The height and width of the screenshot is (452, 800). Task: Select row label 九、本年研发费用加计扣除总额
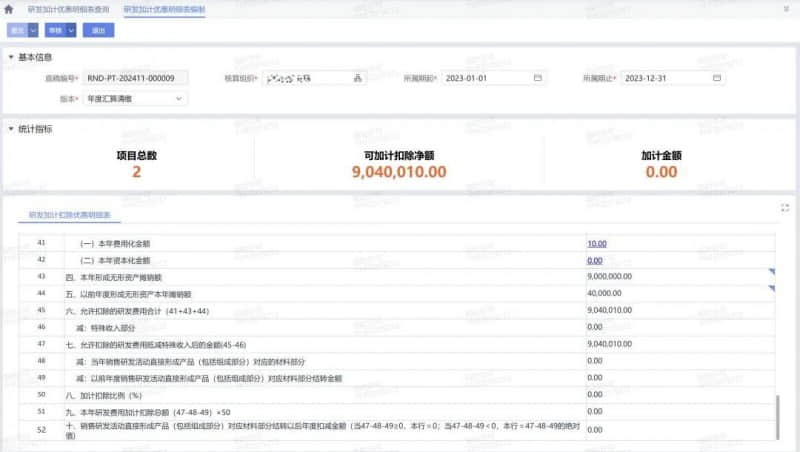[148, 412]
